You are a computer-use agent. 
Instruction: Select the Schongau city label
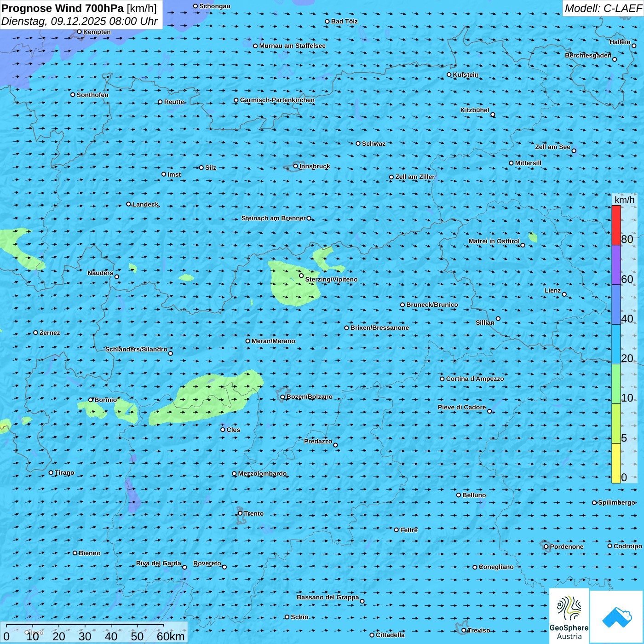[x=215, y=6]
